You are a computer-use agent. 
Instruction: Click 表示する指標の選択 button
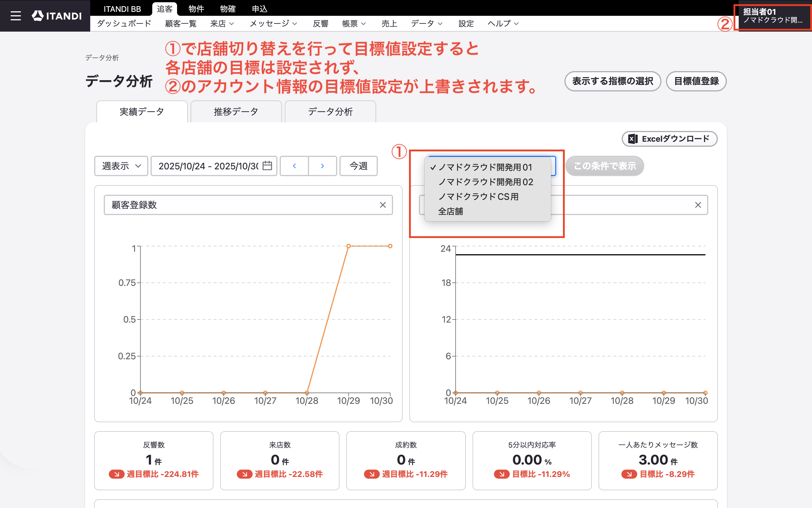click(613, 81)
